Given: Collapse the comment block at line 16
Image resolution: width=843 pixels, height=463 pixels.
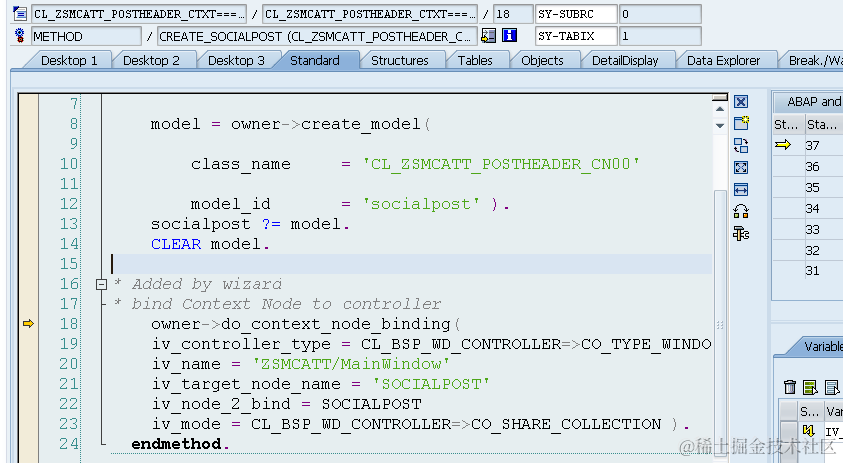Looking at the screenshot, I should [x=101, y=284].
